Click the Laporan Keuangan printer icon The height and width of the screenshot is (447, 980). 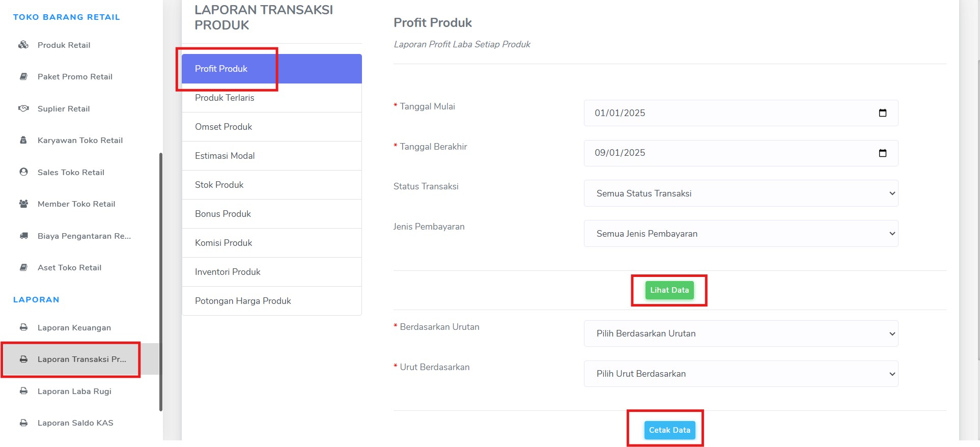pyautogui.click(x=23, y=327)
